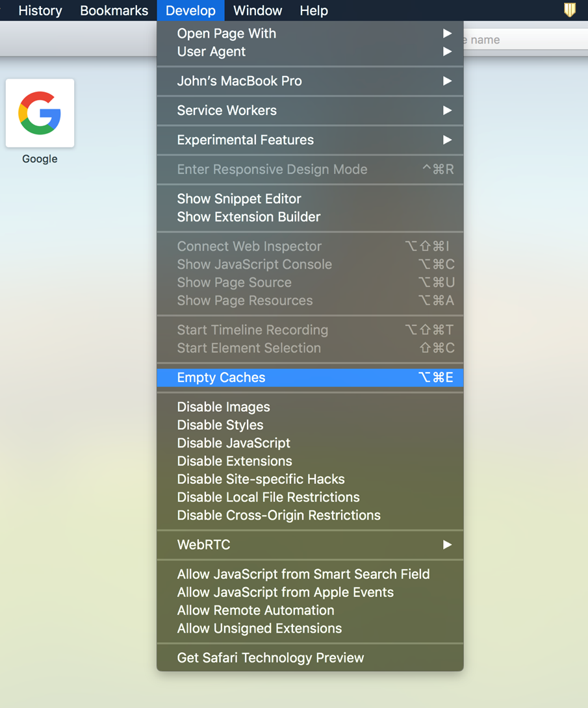Choose Show JavaScript Console
The width and height of the screenshot is (588, 708).
coord(311,264)
